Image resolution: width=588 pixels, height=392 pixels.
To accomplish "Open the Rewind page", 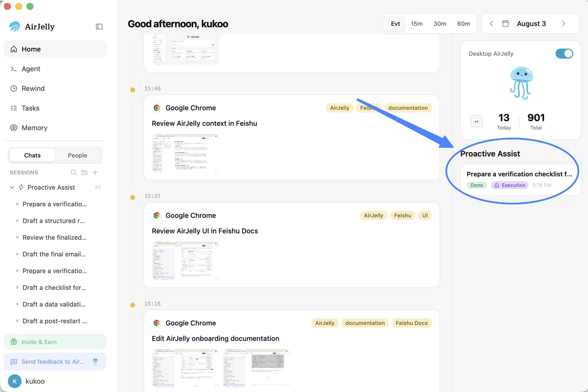I will (x=55, y=89).
